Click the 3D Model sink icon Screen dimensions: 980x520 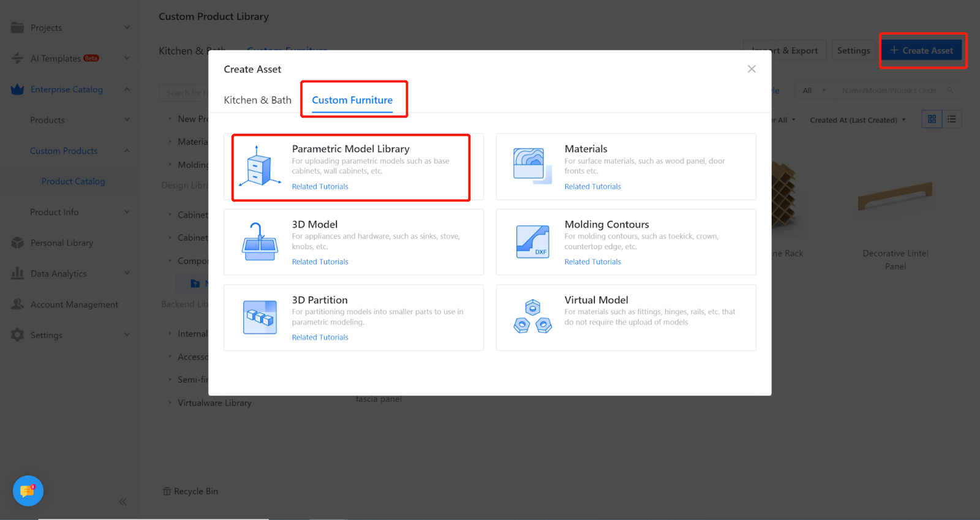click(x=260, y=242)
